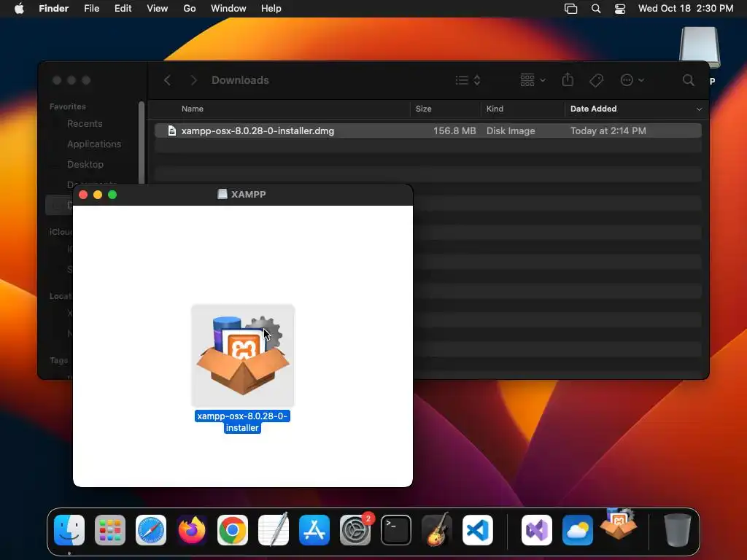Launch Safari from the Dock
Viewport: 747px width, 560px height.
(151, 530)
